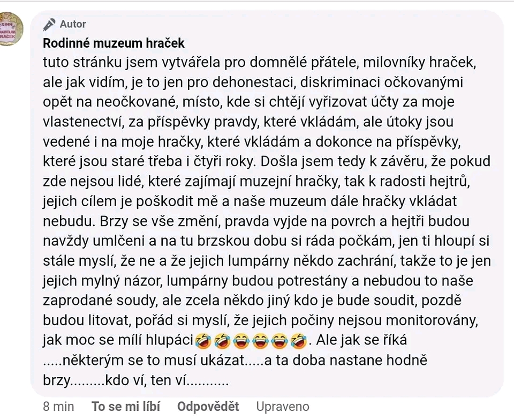Viewport: 514px width, 420px height.
Task: Click the '8 min' timestamp
Action: (58, 406)
